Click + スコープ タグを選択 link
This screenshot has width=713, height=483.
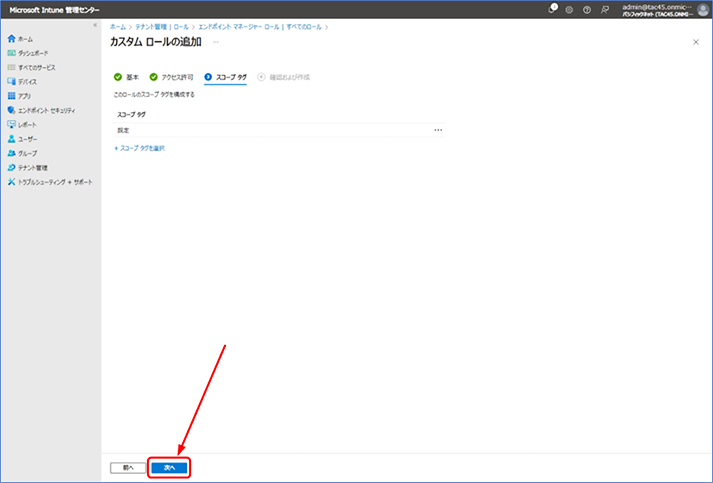pyautogui.click(x=140, y=148)
